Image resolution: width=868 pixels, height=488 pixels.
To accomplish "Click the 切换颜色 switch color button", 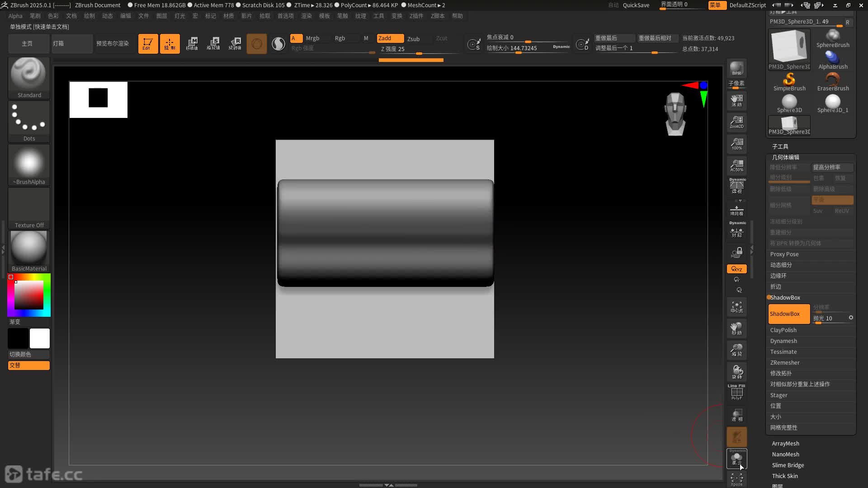I will [28, 354].
